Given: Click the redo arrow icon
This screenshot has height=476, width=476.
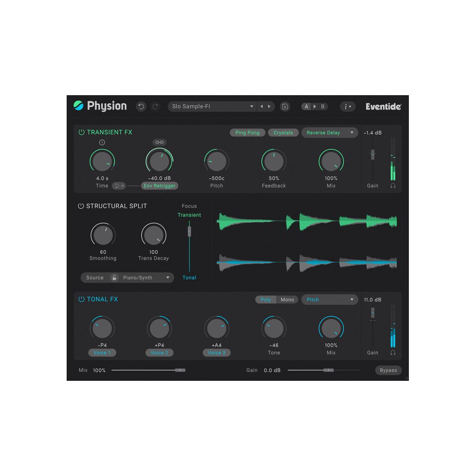Looking at the screenshot, I should click(155, 107).
